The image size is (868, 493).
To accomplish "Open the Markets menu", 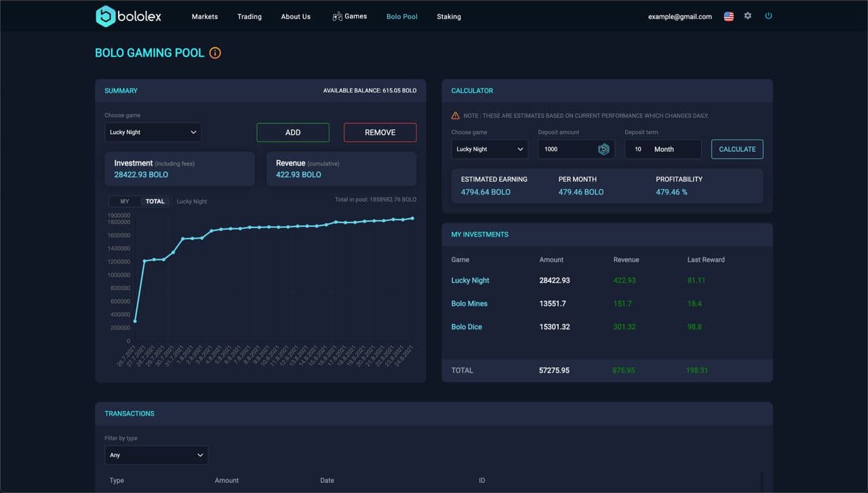I will pyautogui.click(x=205, y=16).
